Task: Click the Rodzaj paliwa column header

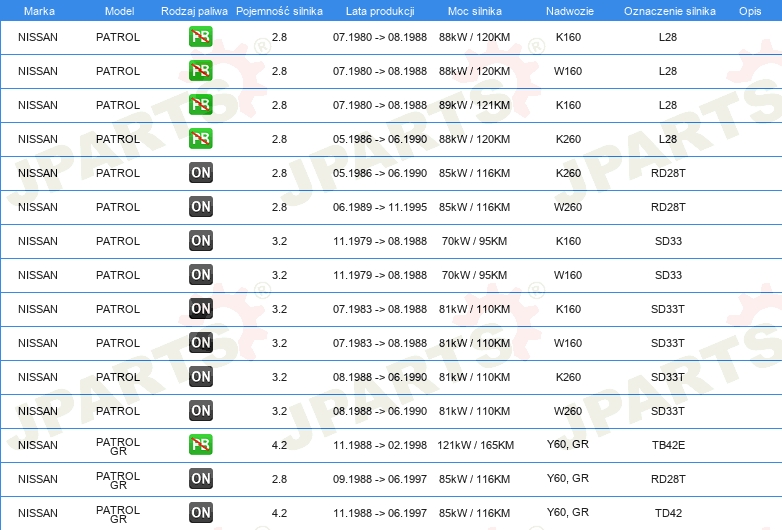Action: click(194, 11)
